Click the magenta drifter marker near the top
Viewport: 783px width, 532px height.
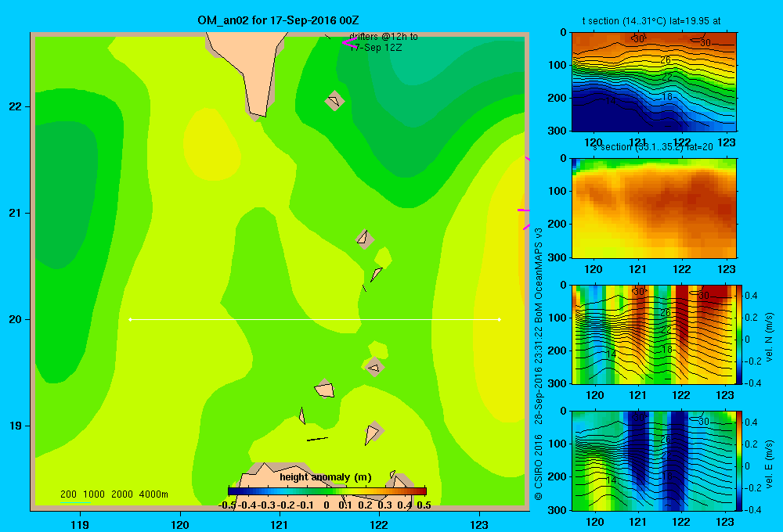pos(348,43)
